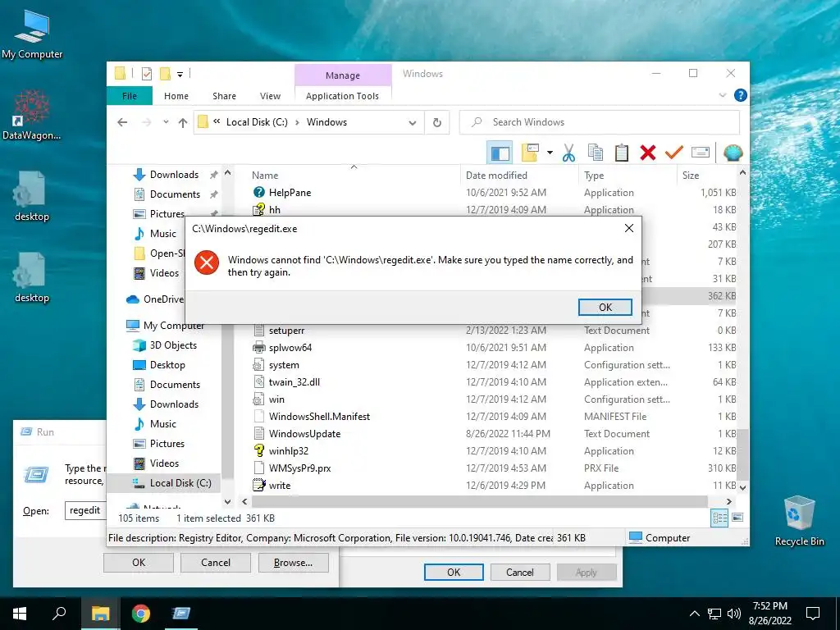The height and width of the screenshot is (630, 840).
Task: Open the Application Tools tab
Action: [343, 96]
